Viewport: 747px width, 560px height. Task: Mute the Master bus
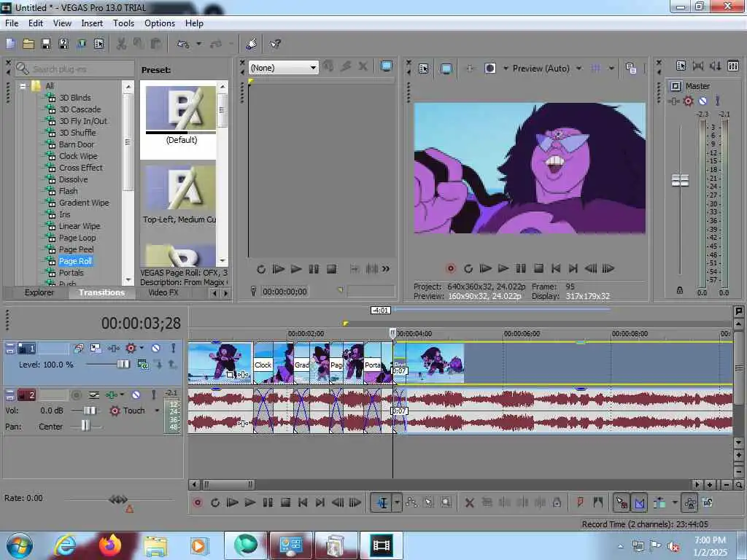[703, 101]
